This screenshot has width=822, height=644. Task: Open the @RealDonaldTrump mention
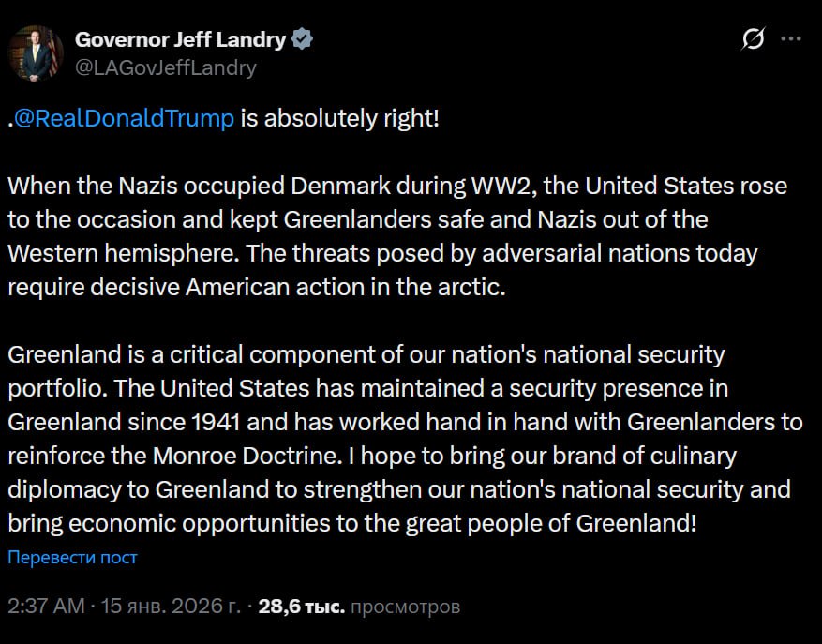pyautogui.click(x=125, y=121)
